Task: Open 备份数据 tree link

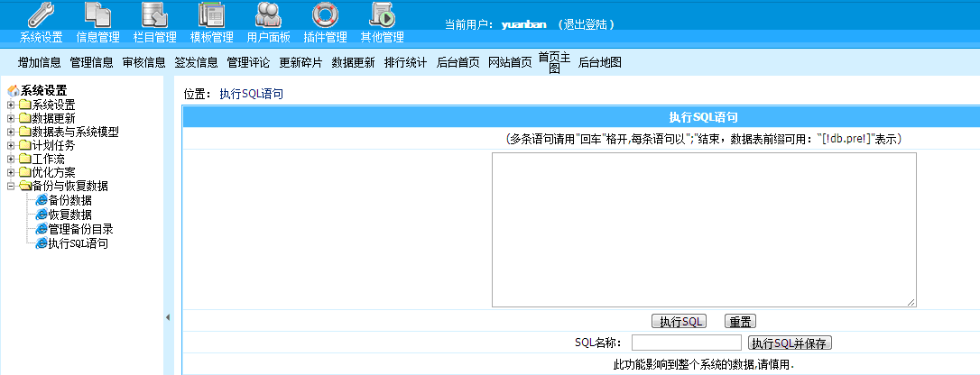Action: coord(70,200)
